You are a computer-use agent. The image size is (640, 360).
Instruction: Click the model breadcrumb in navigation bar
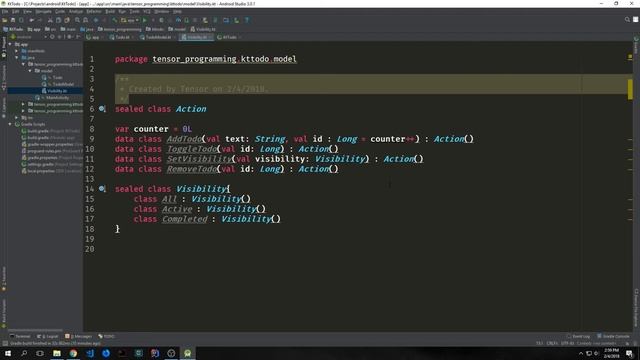(177, 29)
